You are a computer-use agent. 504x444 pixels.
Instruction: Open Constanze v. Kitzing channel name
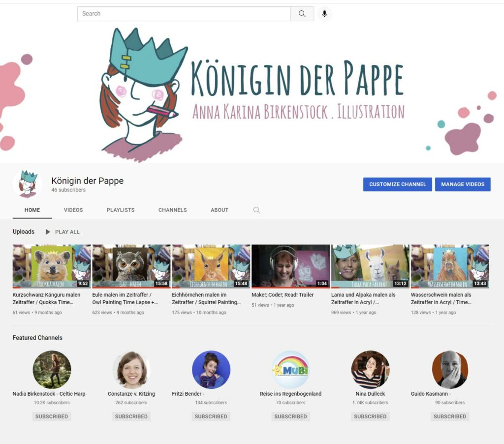pos(131,393)
